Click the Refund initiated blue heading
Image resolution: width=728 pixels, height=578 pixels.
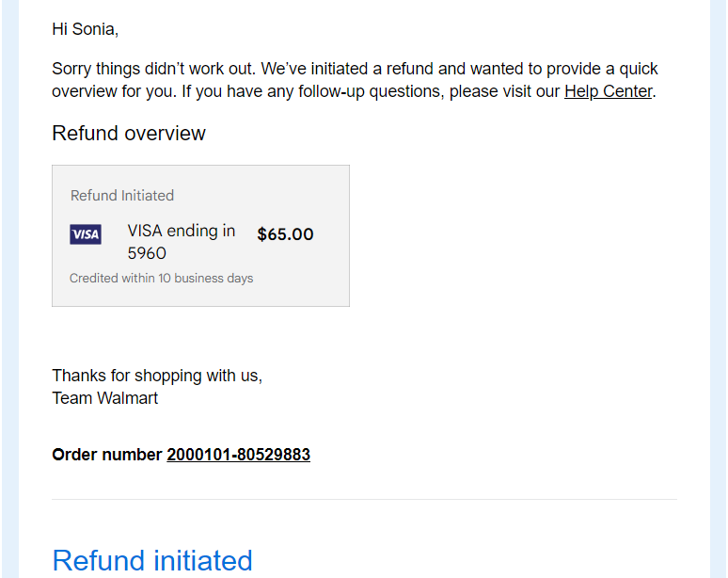[152, 560]
